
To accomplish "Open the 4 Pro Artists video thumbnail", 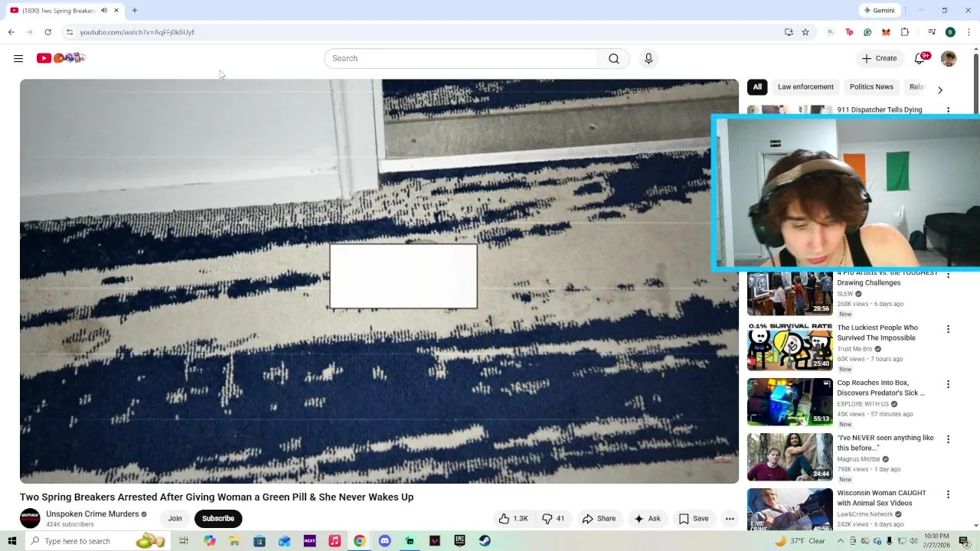I will click(x=789, y=294).
